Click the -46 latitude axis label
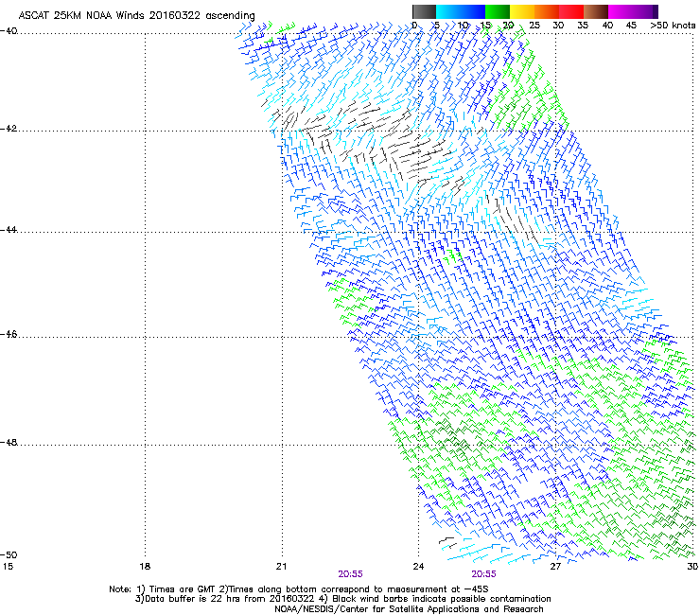 pos(9,334)
